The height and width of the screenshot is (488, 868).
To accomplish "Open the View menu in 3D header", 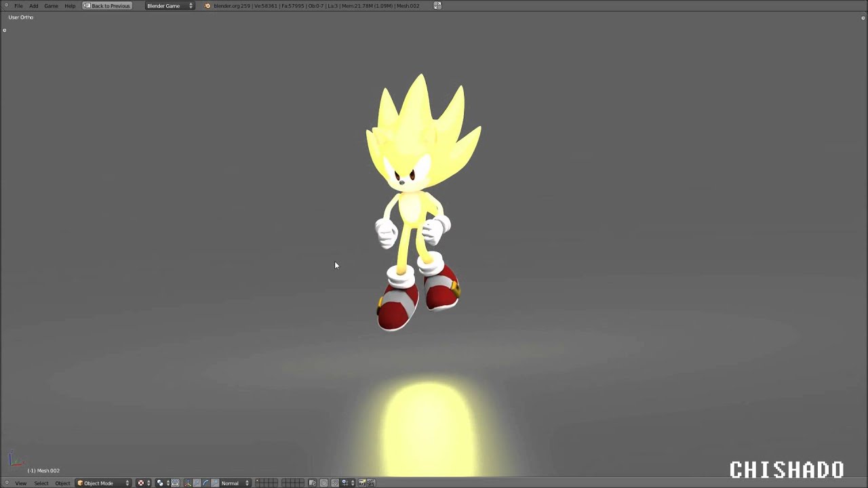I will (x=21, y=483).
